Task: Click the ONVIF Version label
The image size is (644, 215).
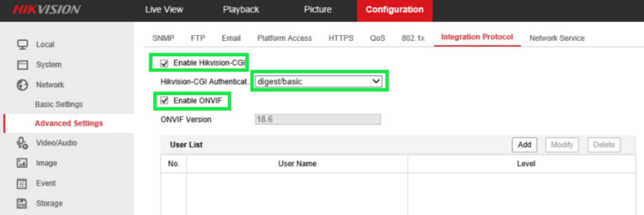Action: click(186, 119)
